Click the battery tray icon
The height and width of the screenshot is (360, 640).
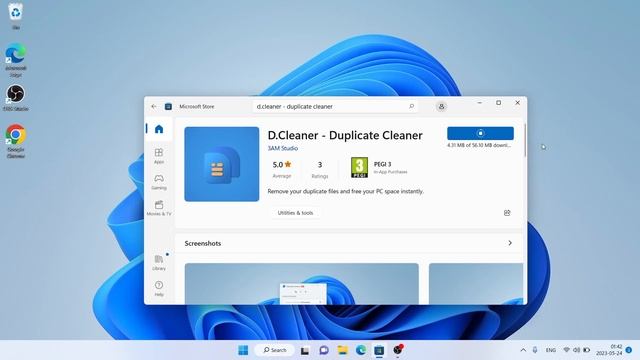pos(587,350)
